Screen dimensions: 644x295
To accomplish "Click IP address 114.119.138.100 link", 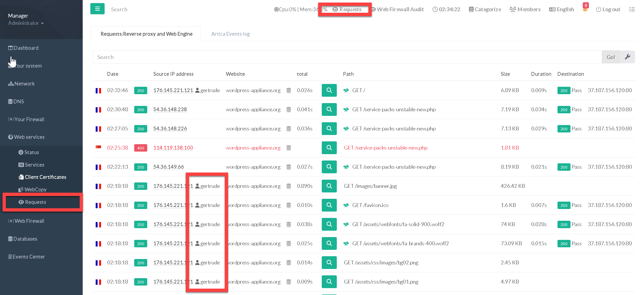I will pyautogui.click(x=173, y=148).
